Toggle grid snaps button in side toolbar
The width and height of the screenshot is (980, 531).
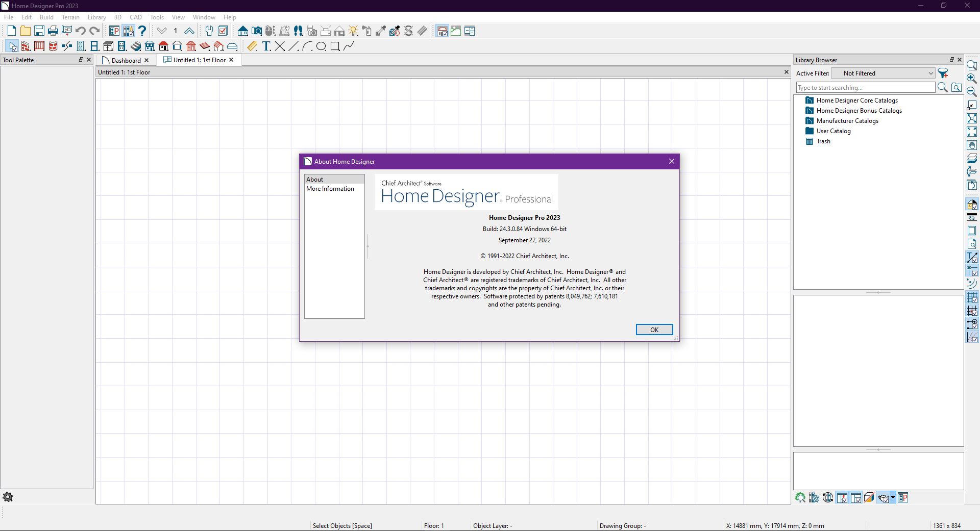(x=972, y=311)
